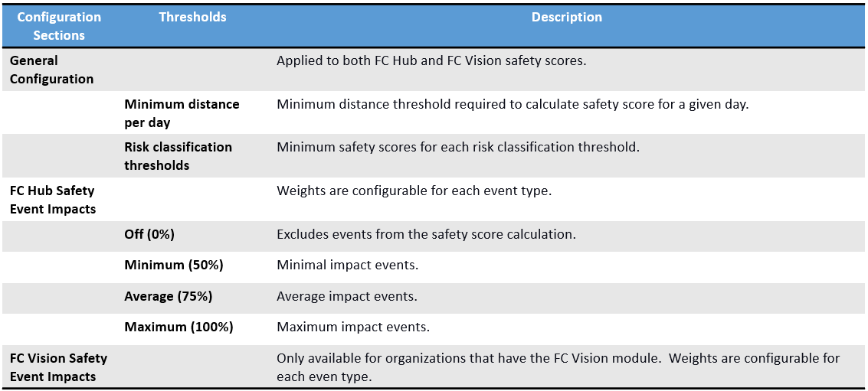
Task: Click the 'Excludes events from the safety score' text
Action: [426, 234]
